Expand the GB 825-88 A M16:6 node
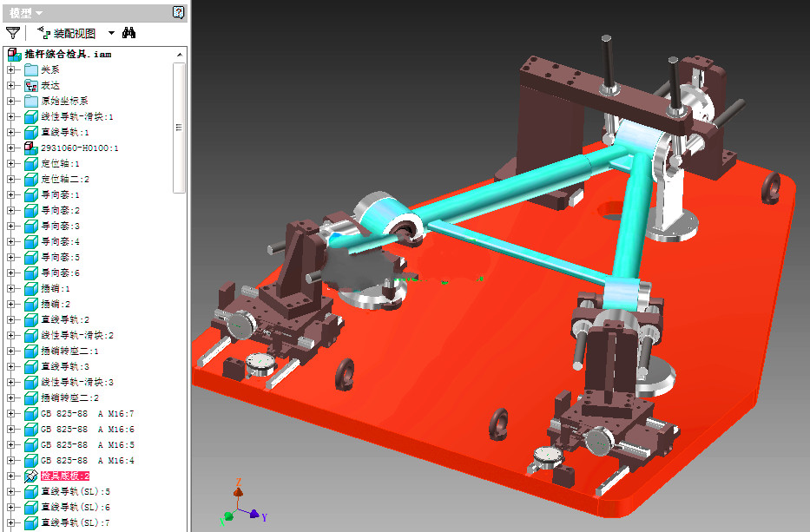Screen dimensions: 810x532 [x=10, y=429]
